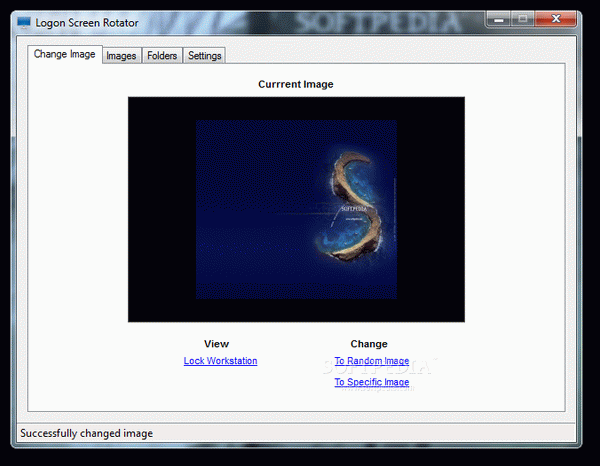Choose the To Specific Image link
The height and width of the screenshot is (466, 600).
(372, 382)
